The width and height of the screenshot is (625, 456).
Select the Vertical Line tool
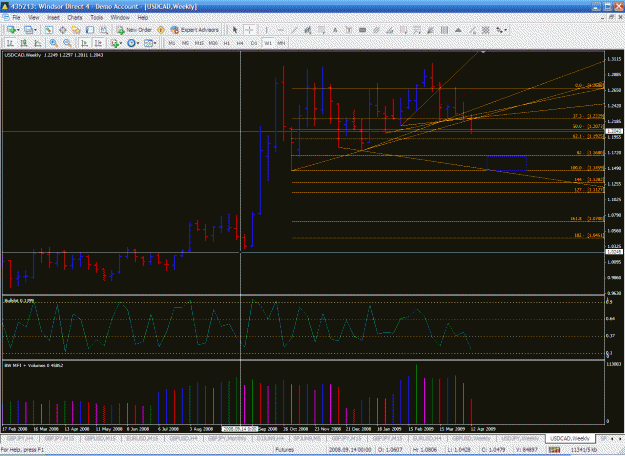pyautogui.click(x=266, y=30)
